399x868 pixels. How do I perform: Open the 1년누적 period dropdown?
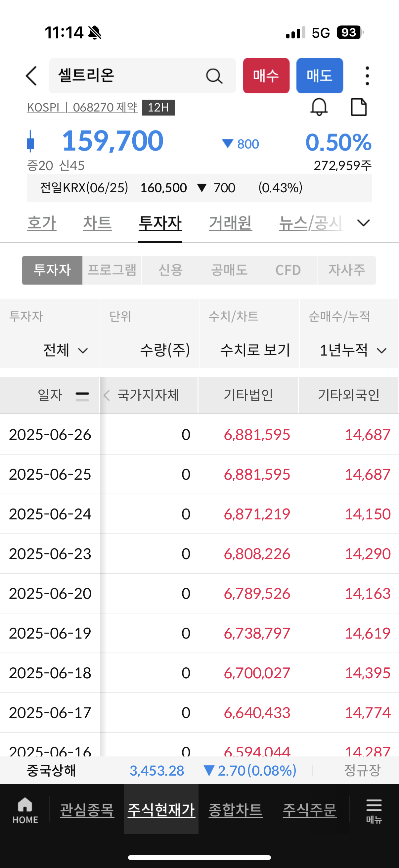pos(353,350)
